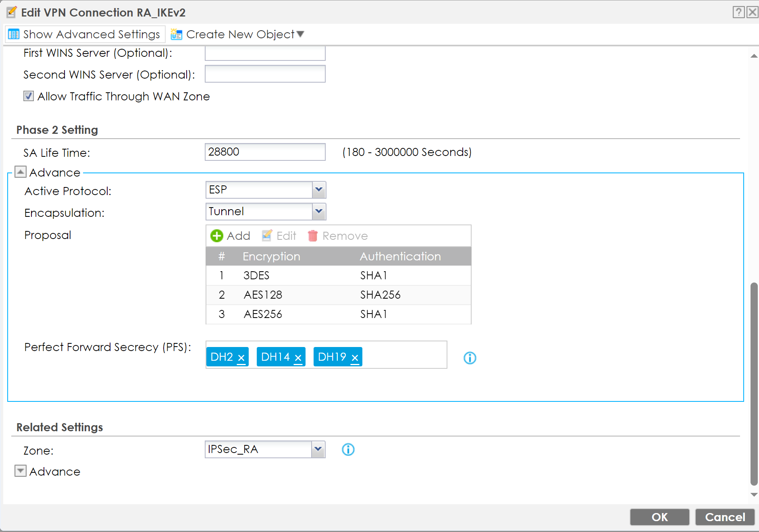Close the Edit VPN Connection dialog
The width and height of the screenshot is (759, 532).
click(752, 12)
